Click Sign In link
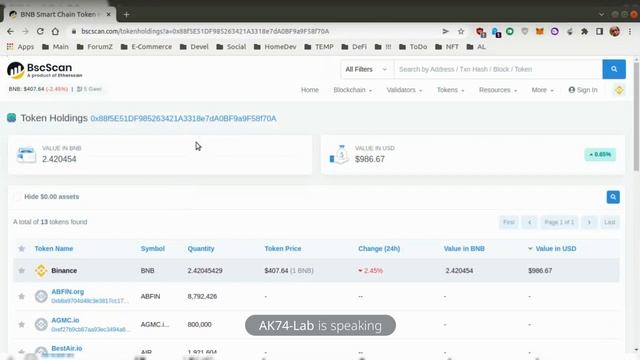The image size is (640, 360). tap(583, 90)
